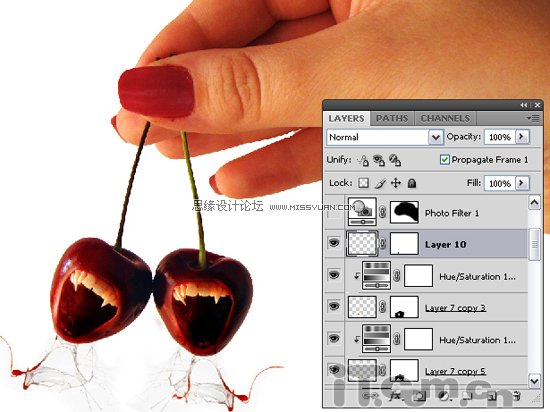Hide the second Hue/Saturation layer
The height and width of the screenshot is (412, 550).
point(334,338)
